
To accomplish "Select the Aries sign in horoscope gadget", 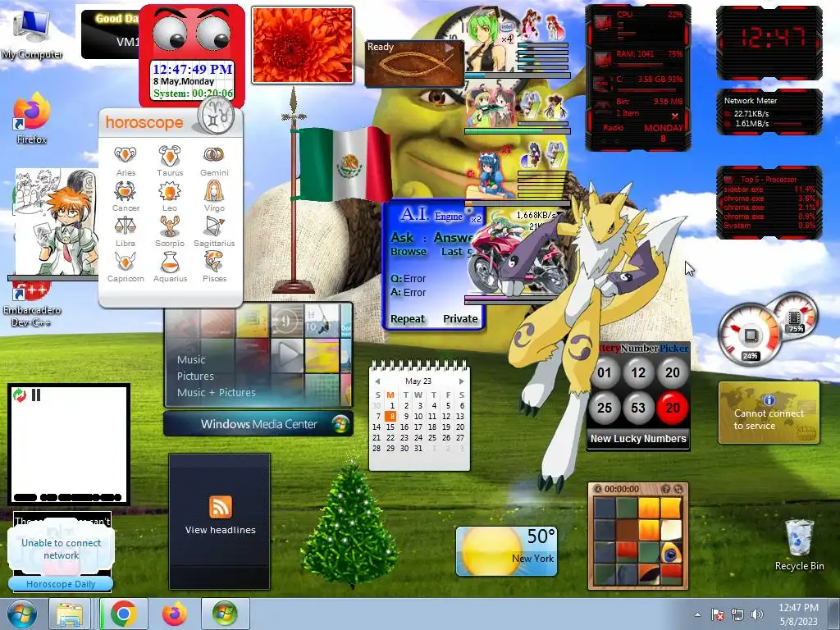I will click(x=126, y=161).
